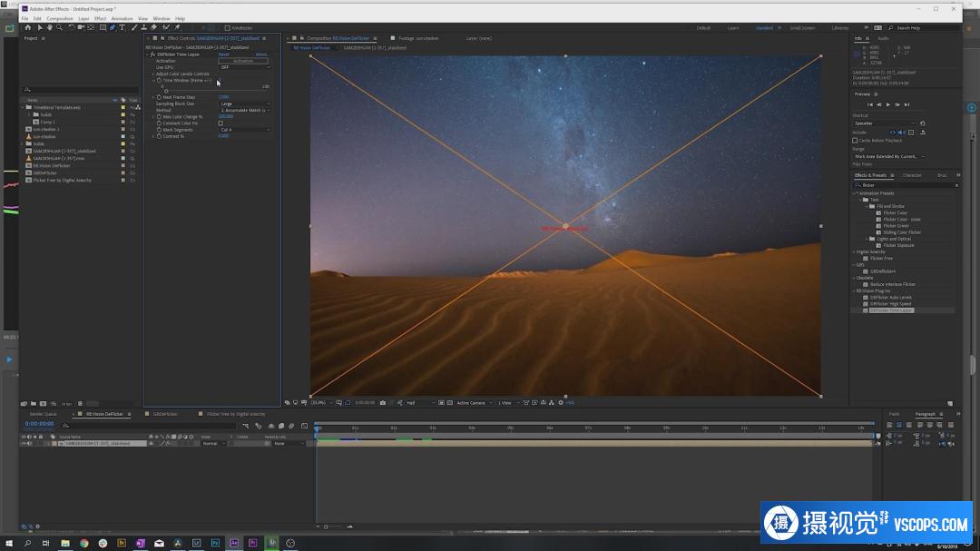The width and height of the screenshot is (980, 551).
Task: Select the Roto Brush tool
Action: [166, 27]
